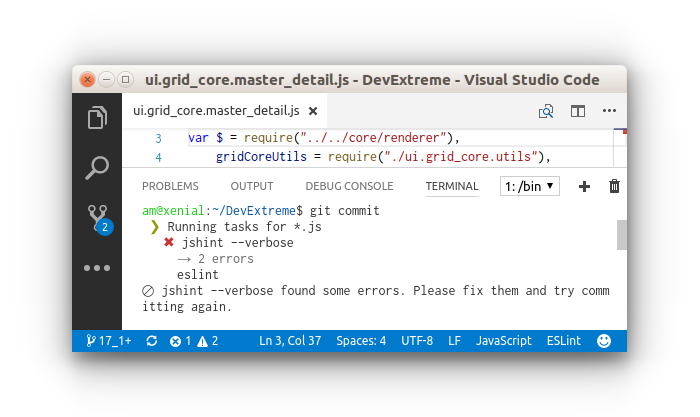Show additional views ellipsis in activity bar
700x417 pixels.
pos(97,268)
